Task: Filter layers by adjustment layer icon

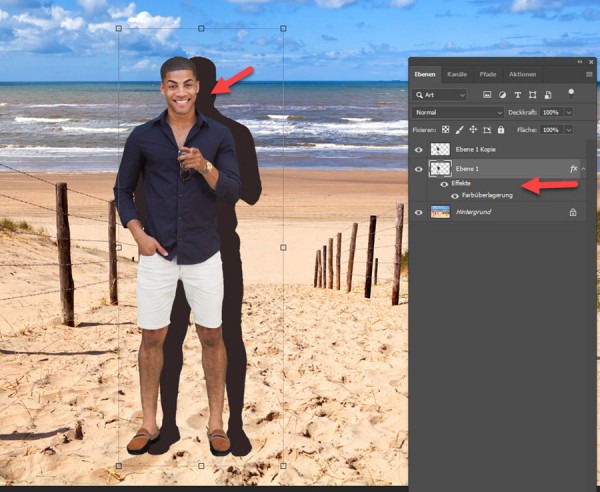Action: click(x=504, y=94)
